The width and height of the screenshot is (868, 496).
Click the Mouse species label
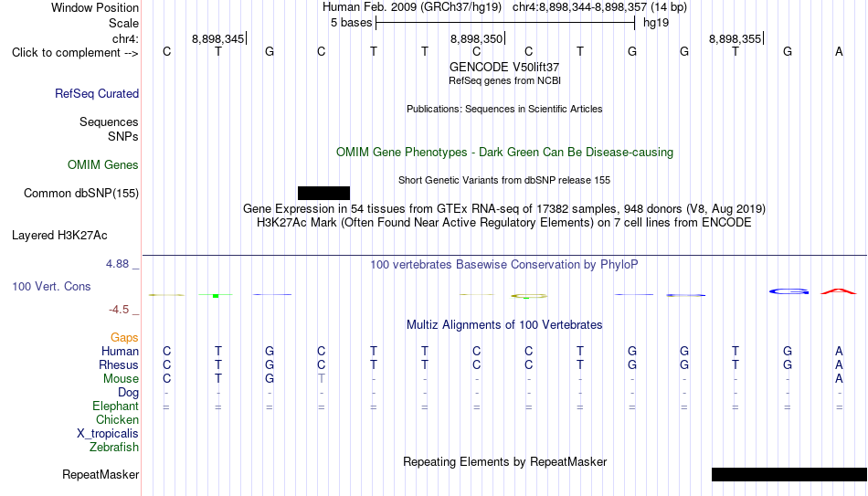[121, 379]
